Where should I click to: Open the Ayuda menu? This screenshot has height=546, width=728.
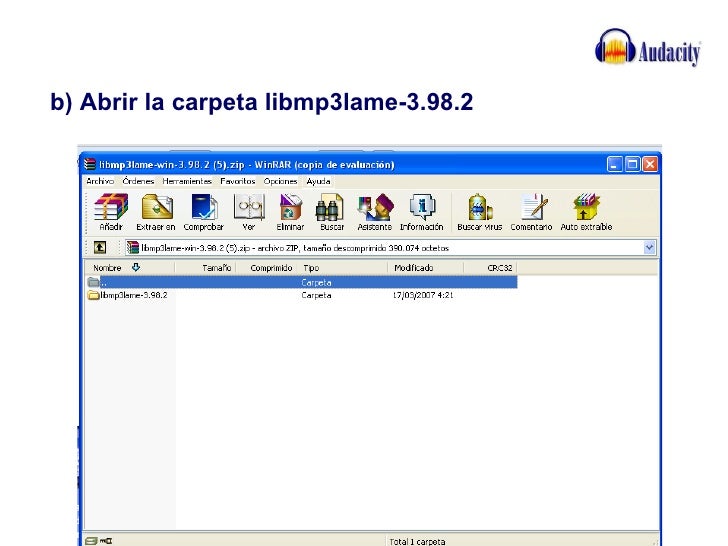pos(318,181)
